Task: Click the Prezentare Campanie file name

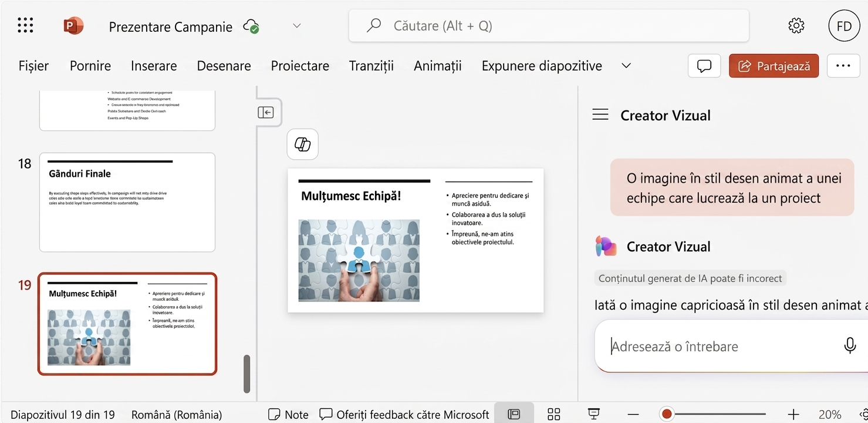Action: tap(171, 26)
